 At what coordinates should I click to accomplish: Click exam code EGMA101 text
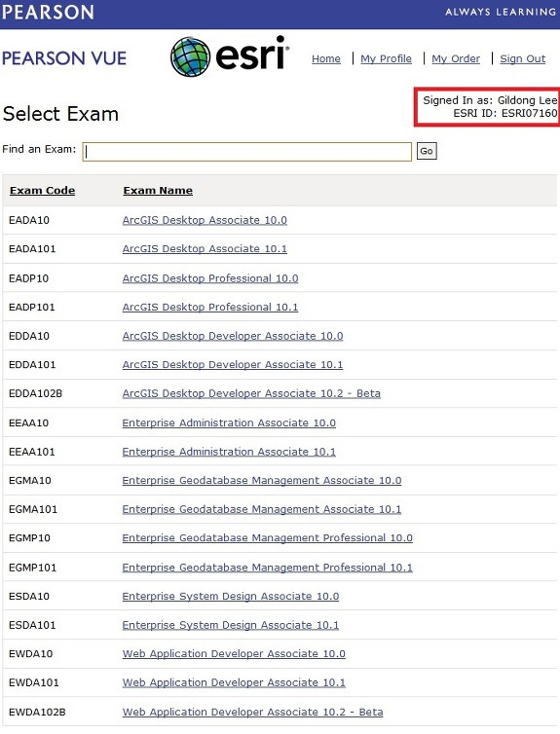[33, 509]
